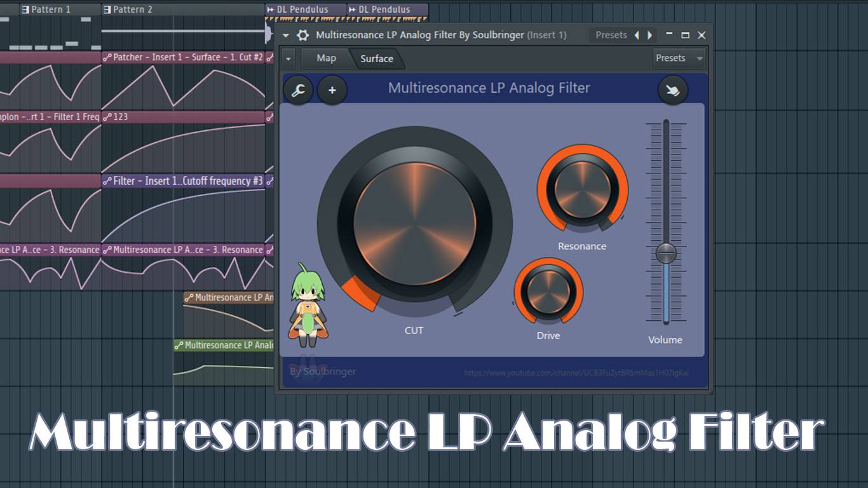The image size is (868, 488).
Task: Click the title bar Presets button
Action: coord(611,35)
